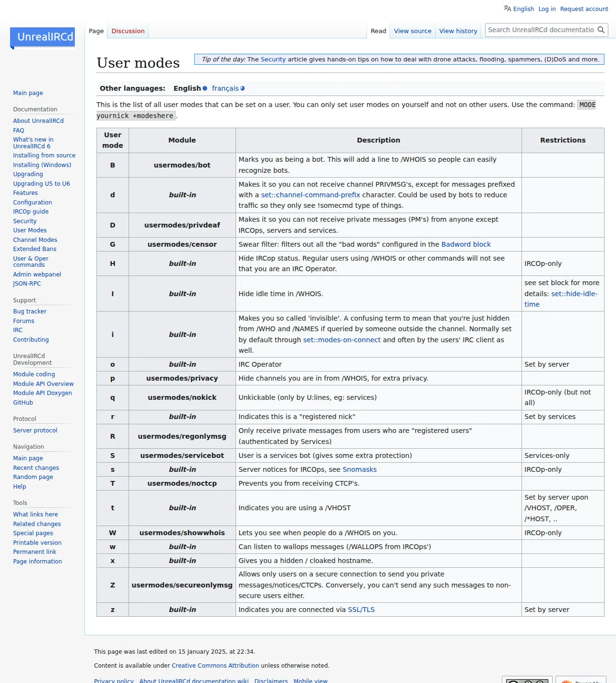Click the Creative Commons license badge
Viewport: 616px width, 683px height.
[527, 680]
